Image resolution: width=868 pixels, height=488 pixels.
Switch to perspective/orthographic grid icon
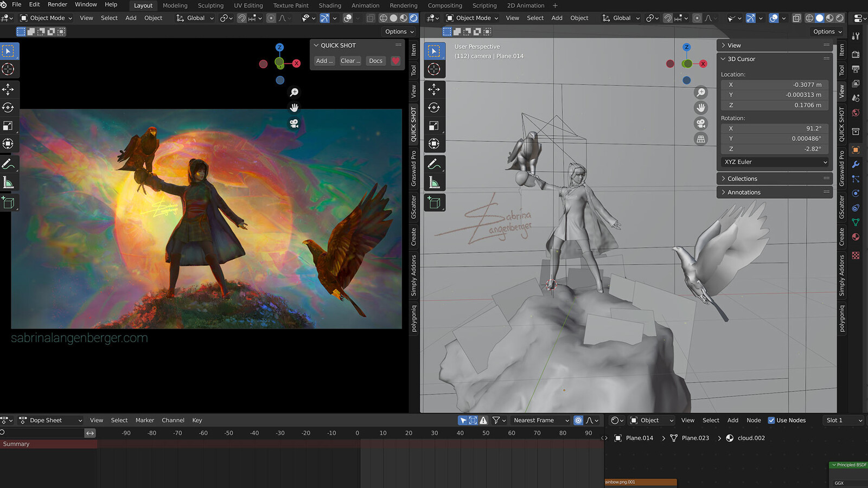pyautogui.click(x=701, y=139)
